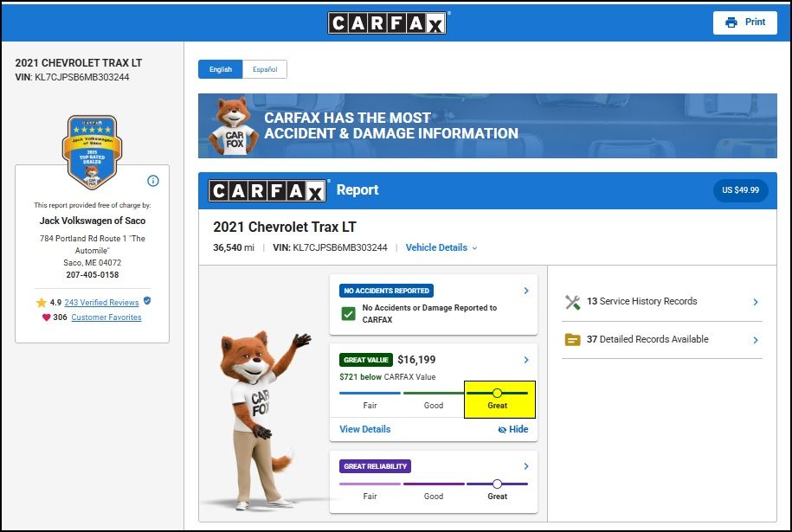This screenshot has height=532, width=792.
Task: Open the dealer info circle icon
Action: (x=153, y=181)
